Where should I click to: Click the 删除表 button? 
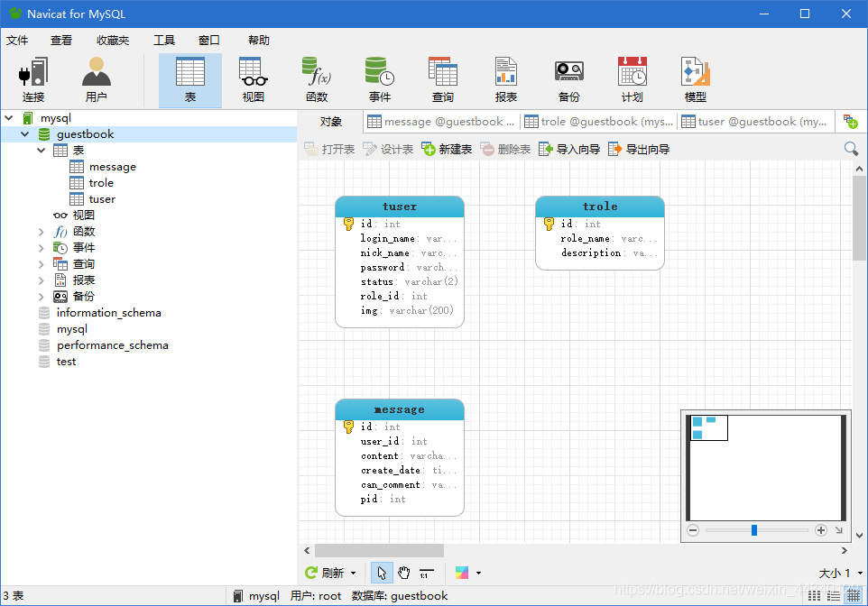click(x=505, y=149)
